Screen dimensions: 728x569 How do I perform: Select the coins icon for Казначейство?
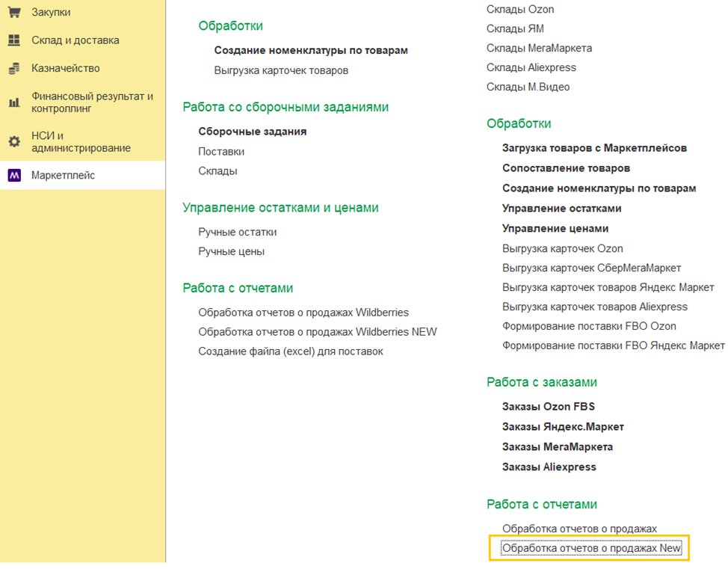[14, 68]
